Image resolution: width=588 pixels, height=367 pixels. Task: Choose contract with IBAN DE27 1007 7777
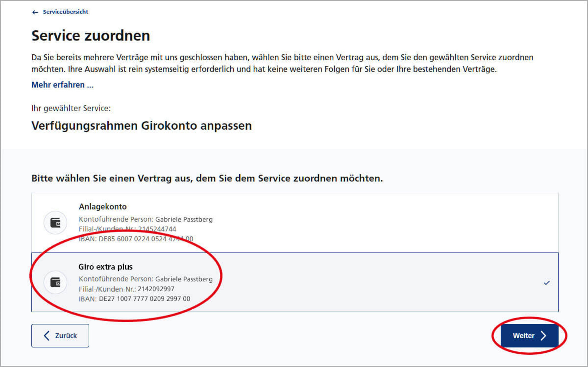point(134,299)
